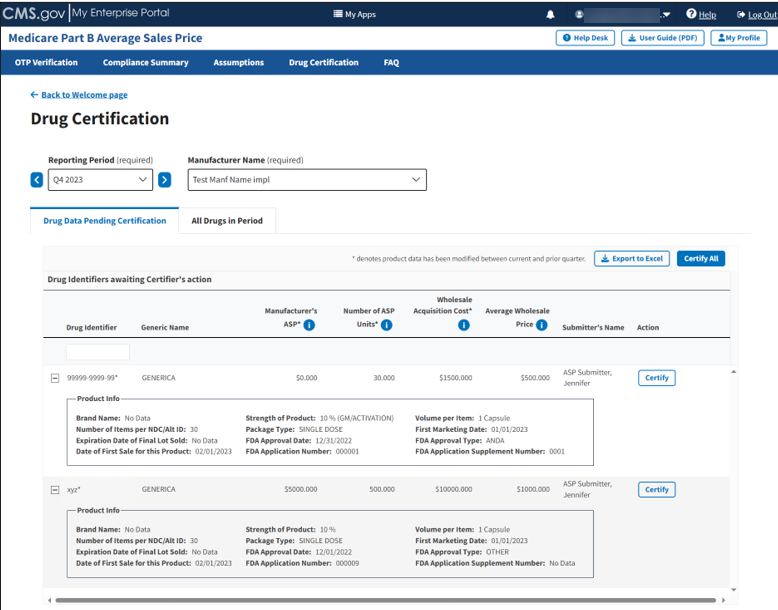Collapse the xyz drug row
The width and height of the screenshot is (778, 610).
click(55, 490)
